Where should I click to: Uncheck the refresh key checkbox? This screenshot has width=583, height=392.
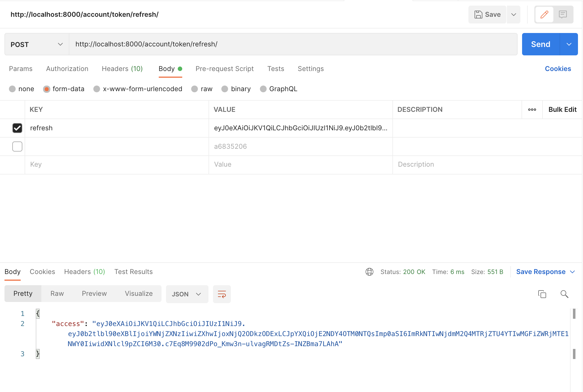pyautogui.click(x=17, y=128)
